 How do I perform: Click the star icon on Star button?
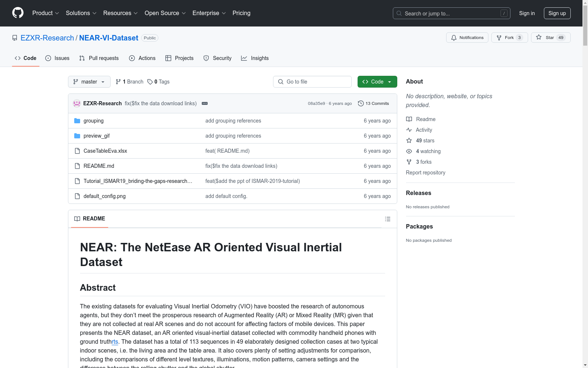pos(539,37)
